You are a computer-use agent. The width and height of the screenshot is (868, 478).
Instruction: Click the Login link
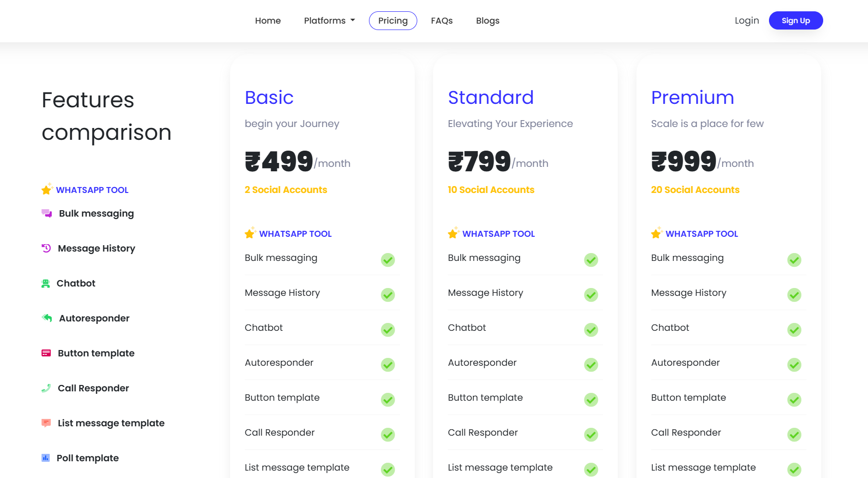[x=746, y=21]
